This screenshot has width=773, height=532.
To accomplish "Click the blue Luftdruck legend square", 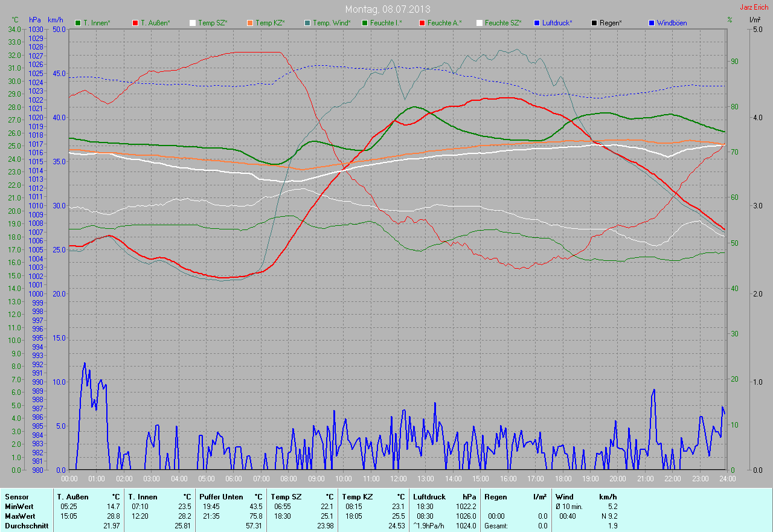I will (x=537, y=23).
